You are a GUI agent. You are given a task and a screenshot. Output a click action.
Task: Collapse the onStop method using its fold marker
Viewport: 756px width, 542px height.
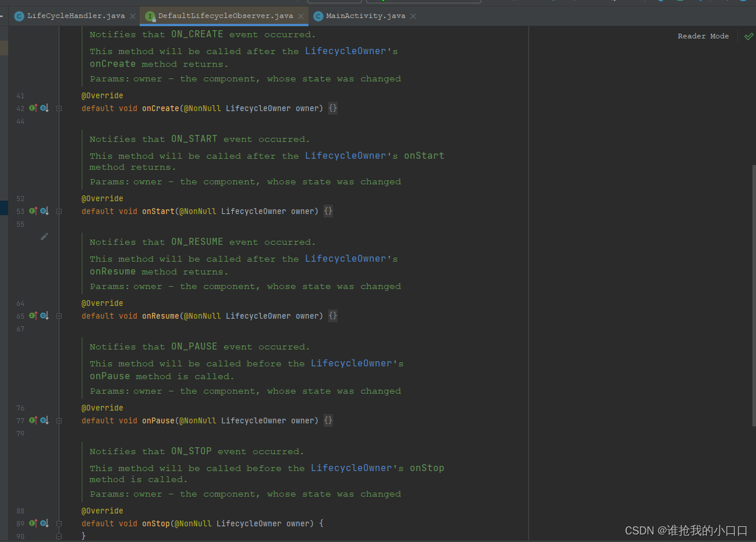point(59,524)
